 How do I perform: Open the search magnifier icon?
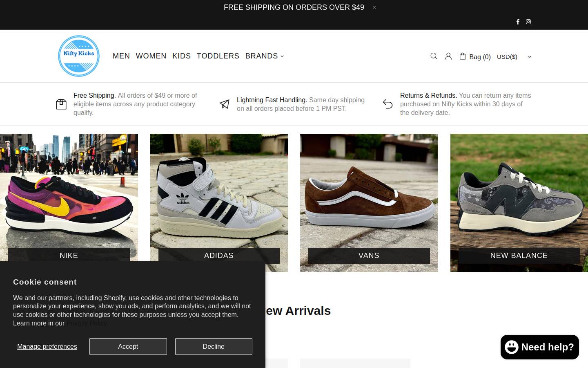pyautogui.click(x=434, y=56)
